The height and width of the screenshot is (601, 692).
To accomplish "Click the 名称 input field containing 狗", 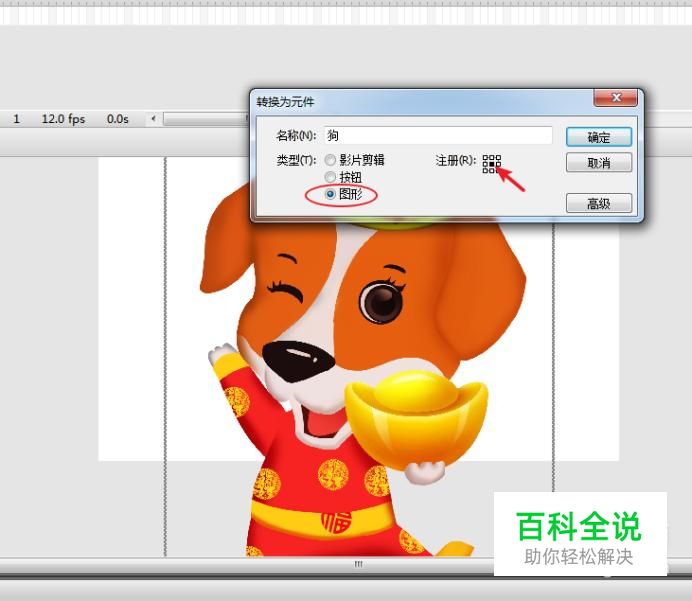I will pyautogui.click(x=438, y=135).
